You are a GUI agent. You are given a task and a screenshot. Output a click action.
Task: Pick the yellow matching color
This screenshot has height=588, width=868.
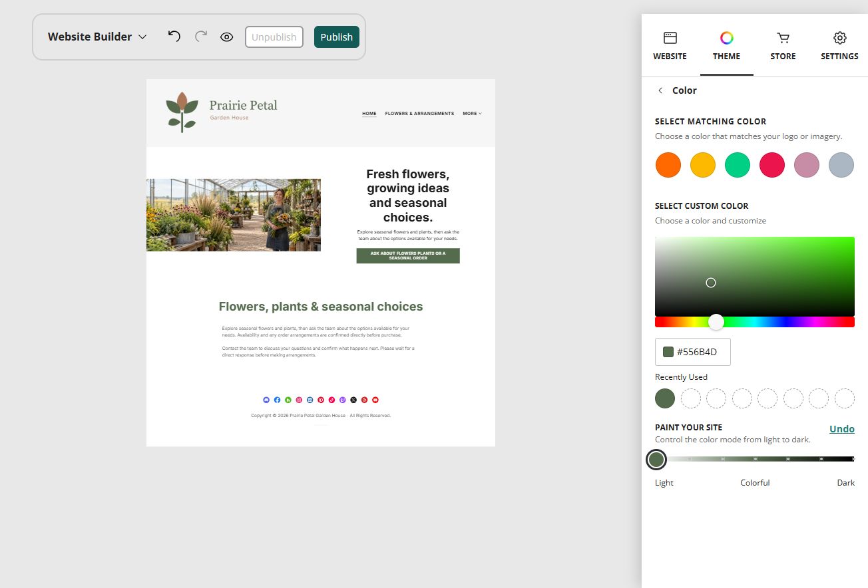pos(703,165)
